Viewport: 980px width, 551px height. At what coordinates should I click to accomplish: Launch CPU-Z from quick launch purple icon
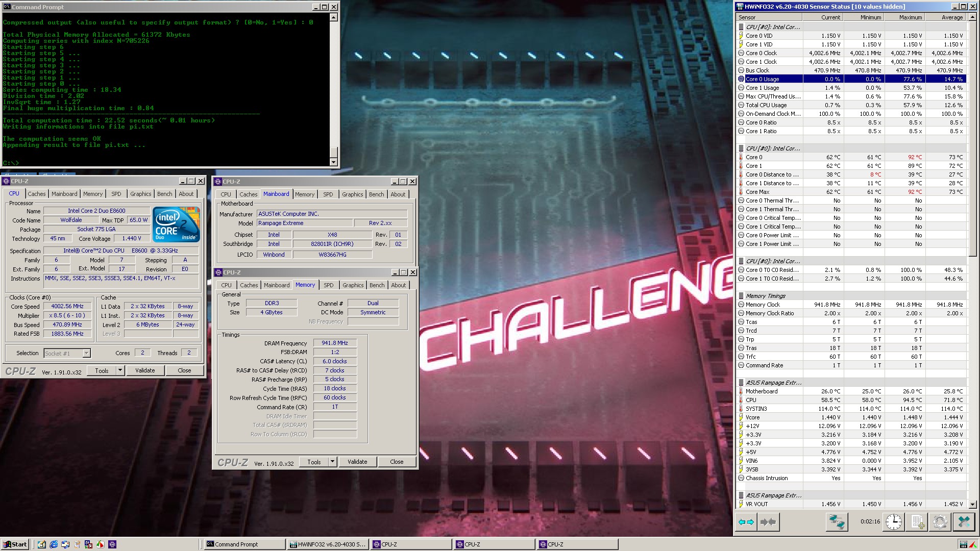pyautogui.click(x=112, y=544)
